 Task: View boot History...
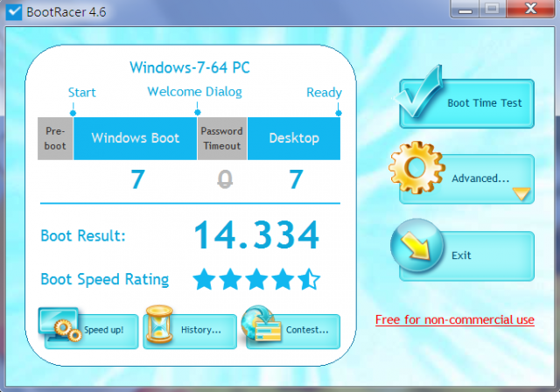[x=190, y=331]
